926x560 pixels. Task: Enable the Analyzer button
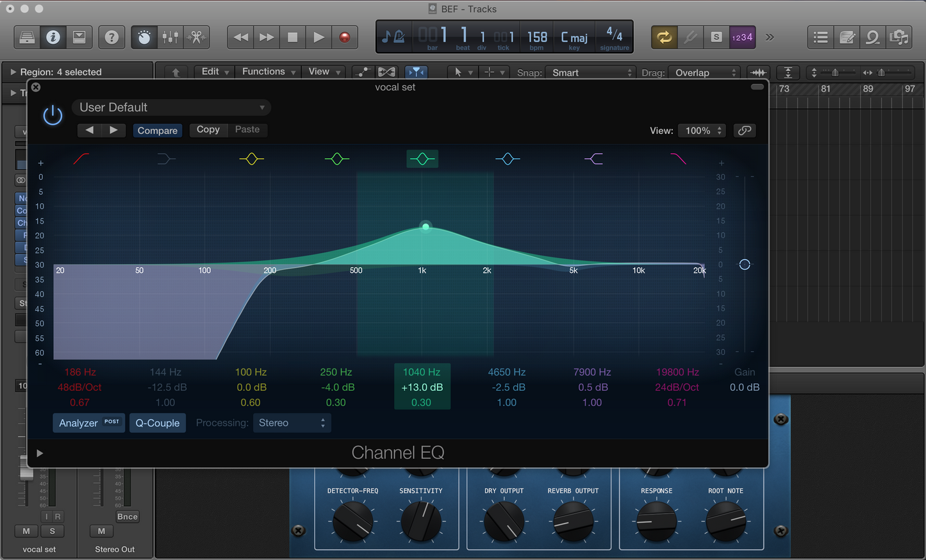coord(88,423)
